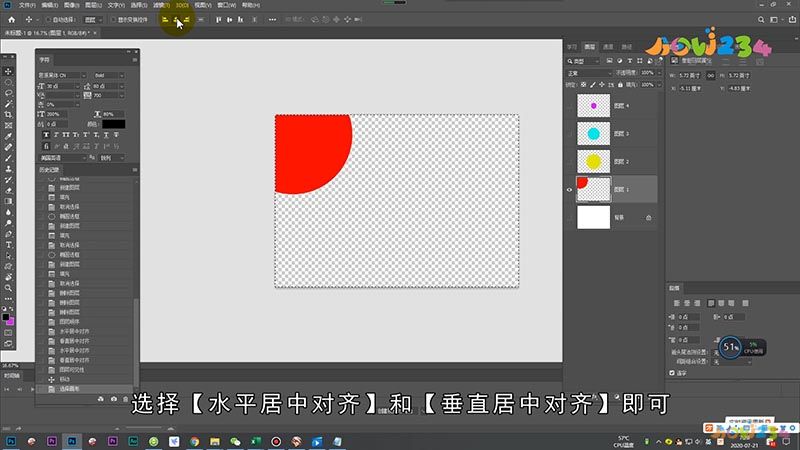Open the Edit menu

click(x=49, y=5)
